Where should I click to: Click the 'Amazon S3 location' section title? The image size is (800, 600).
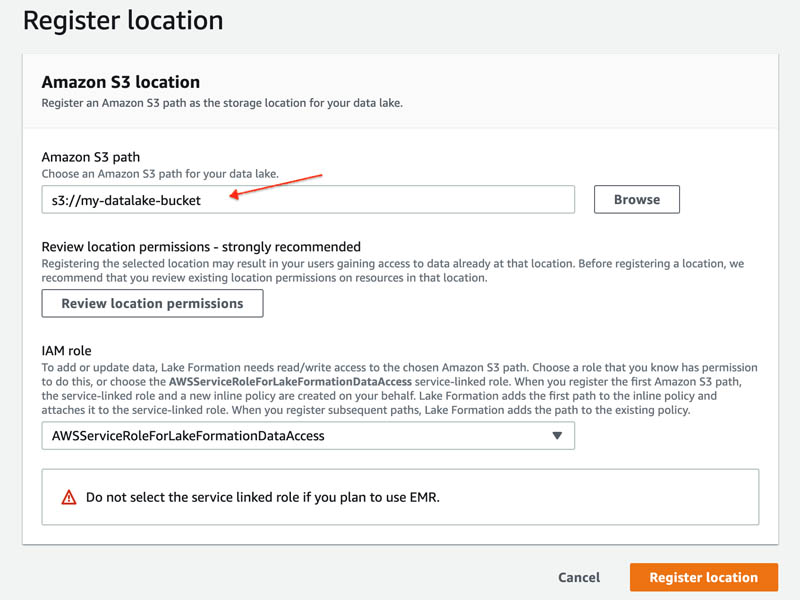point(121,82)
